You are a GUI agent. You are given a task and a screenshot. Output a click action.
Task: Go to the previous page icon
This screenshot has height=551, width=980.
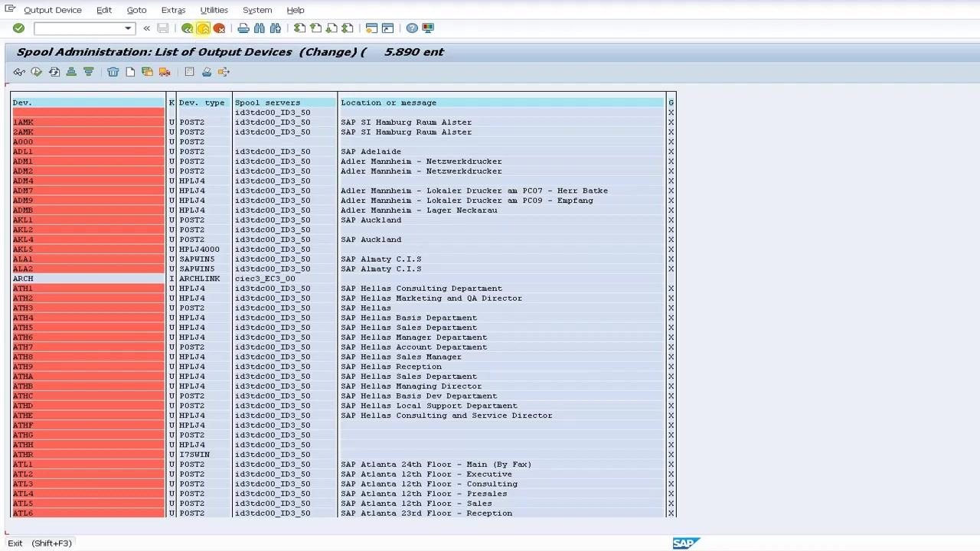tap(316, 28)
